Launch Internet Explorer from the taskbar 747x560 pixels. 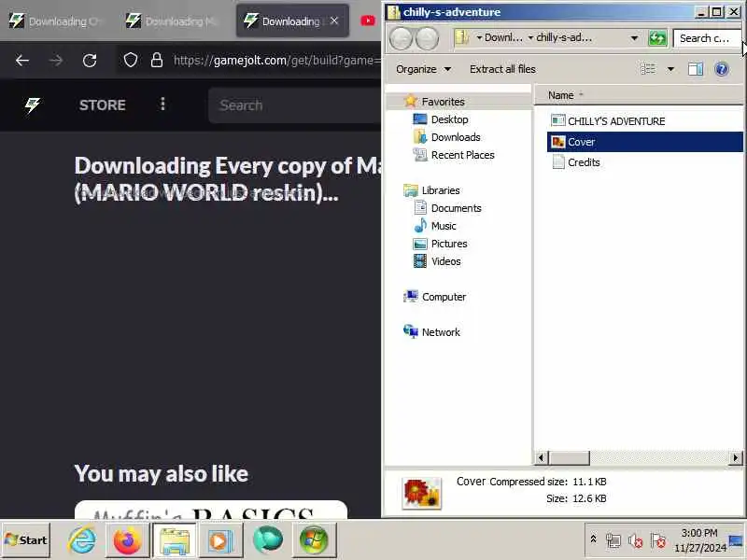coord(82,540)
